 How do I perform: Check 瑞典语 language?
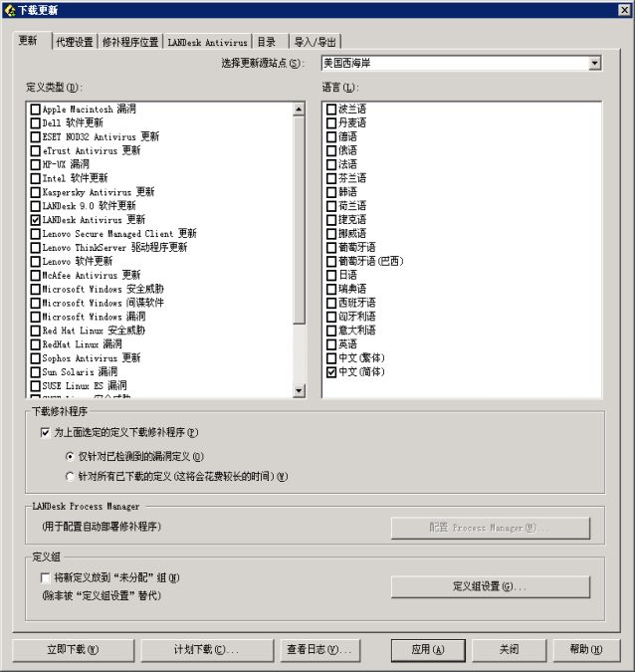point(331,290)
